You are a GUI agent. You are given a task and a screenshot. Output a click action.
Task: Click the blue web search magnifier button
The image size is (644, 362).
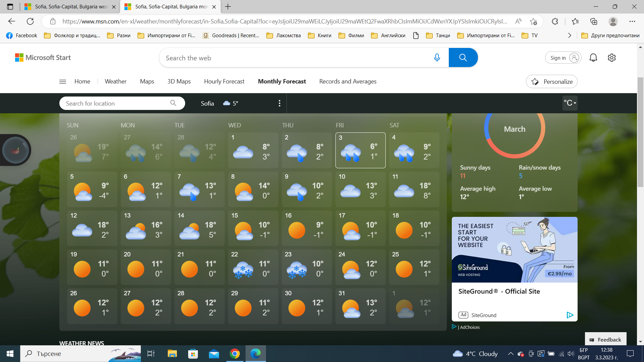click(463, 58)
